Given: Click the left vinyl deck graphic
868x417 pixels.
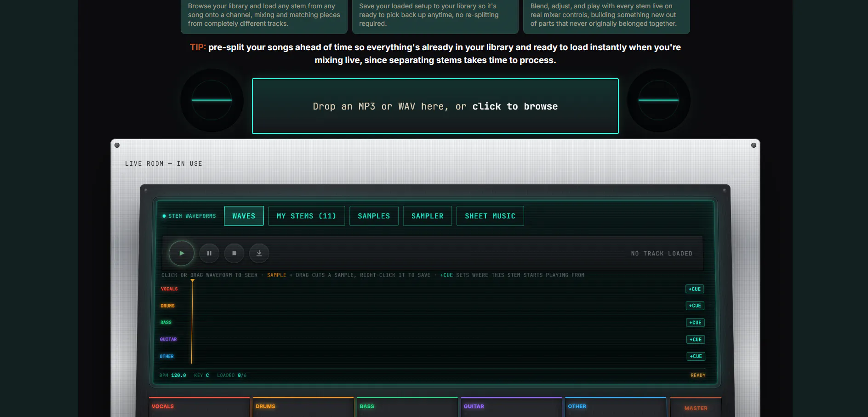Looking at the screenshot, I should click(211, 100).
